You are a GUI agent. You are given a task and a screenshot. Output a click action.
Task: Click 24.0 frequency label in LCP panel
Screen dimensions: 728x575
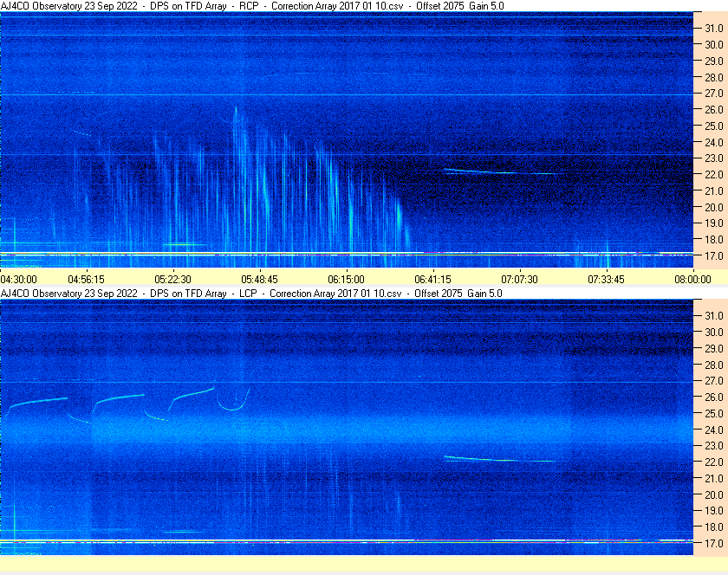(714, 430)
